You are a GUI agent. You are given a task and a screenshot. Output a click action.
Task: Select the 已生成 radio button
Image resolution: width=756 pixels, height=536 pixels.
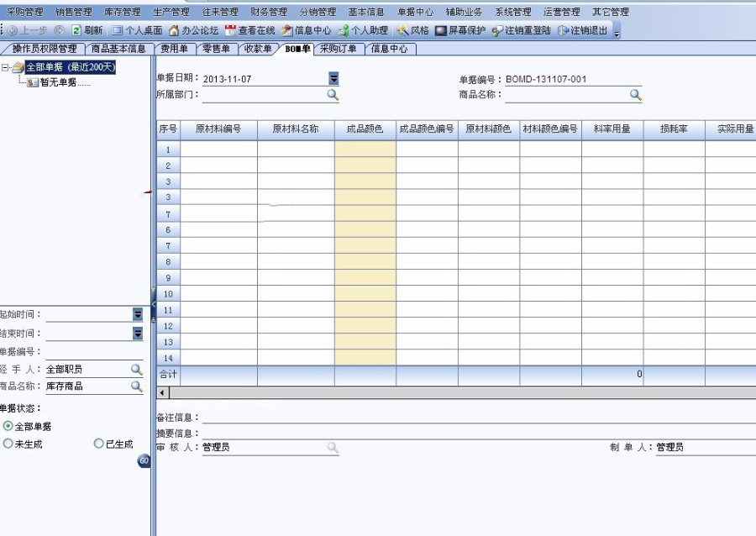click(99, 443)
